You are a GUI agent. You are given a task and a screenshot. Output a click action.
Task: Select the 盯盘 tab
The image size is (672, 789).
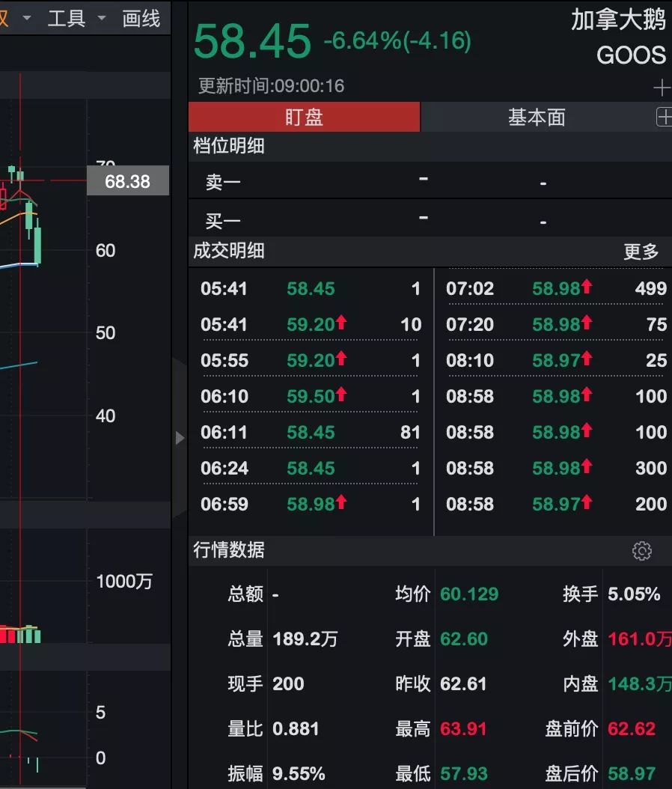point(304,118)
